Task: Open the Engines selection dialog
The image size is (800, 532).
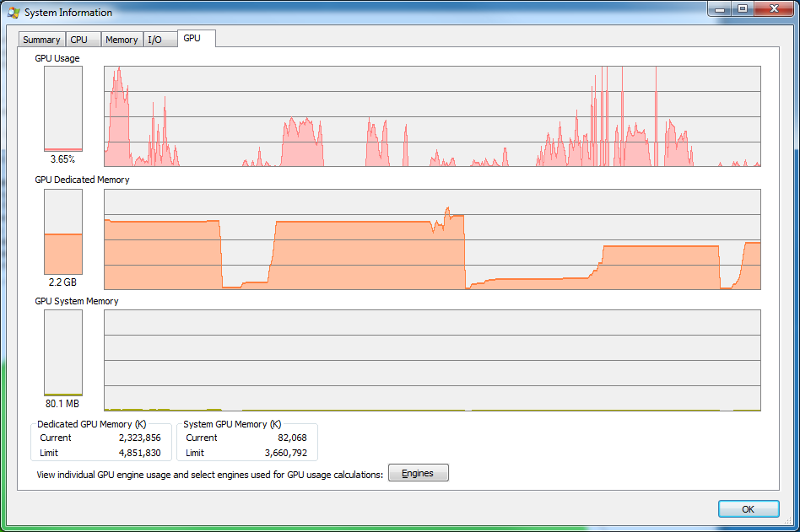Action: click(x=418, y=473)
